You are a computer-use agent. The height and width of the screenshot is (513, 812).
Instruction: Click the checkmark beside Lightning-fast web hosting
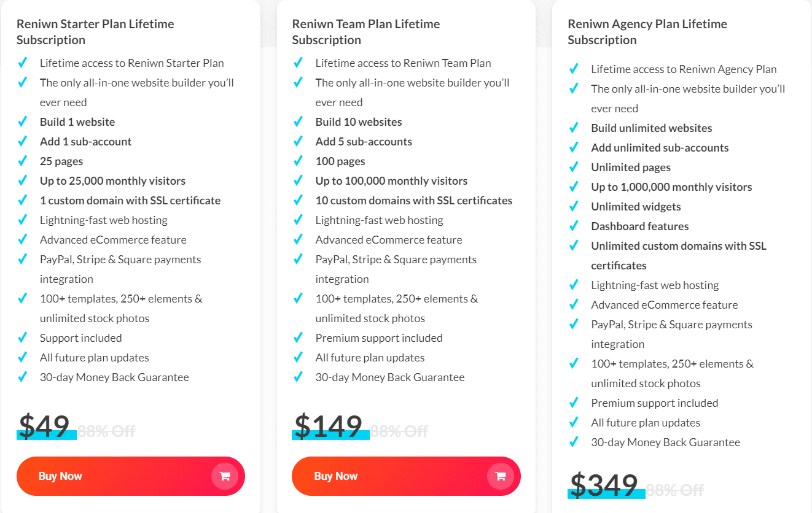23,220
